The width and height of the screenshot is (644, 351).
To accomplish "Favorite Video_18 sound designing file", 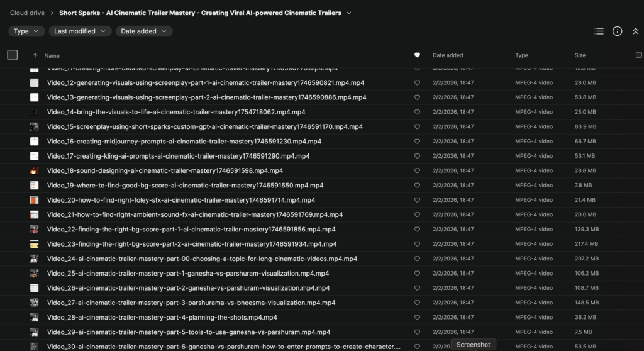I will coord(417,170).
